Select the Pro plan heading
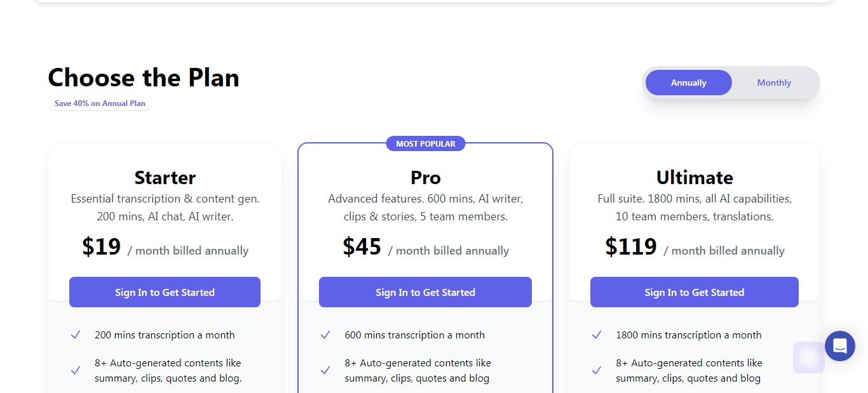868x393 pixels. pyautogui.click(x=426, y=177)
